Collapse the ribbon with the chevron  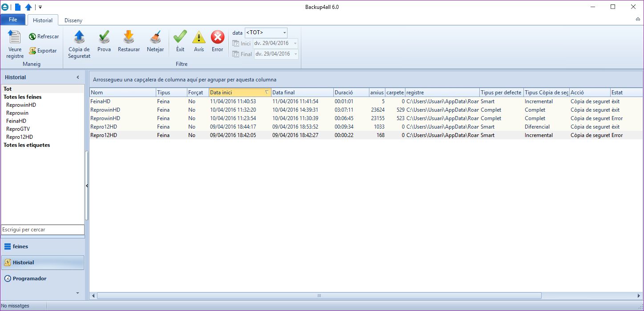point(637,20)
